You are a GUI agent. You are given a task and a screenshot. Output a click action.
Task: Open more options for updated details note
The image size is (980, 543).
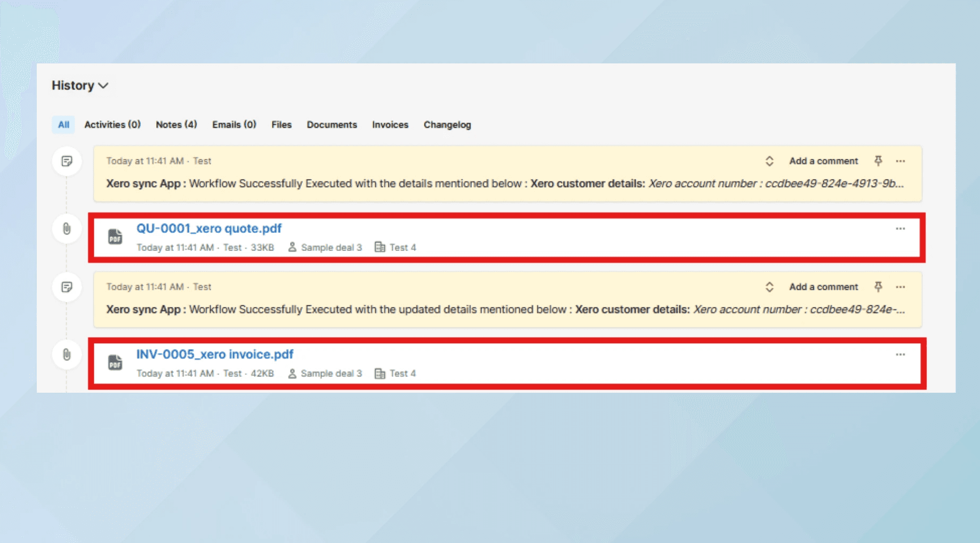(x=901, y=287)
